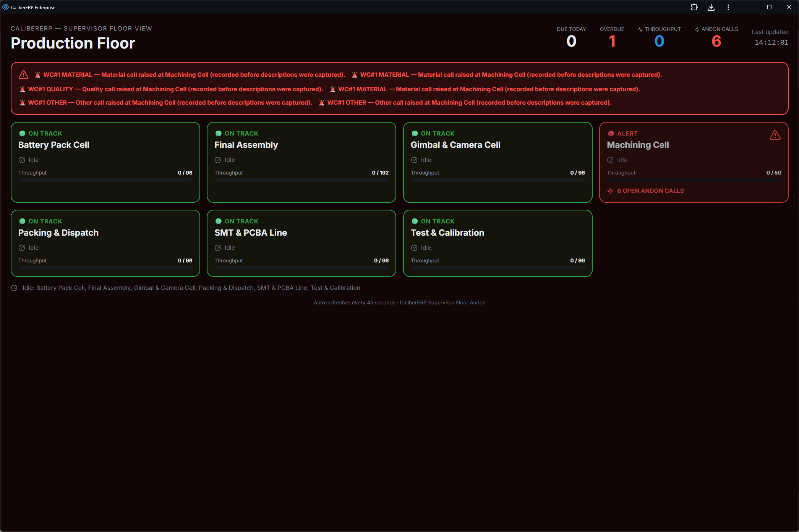The height and width of the screenshot is (532, 799).
Task: Click the extensions puzzle icon in title bar
Action: click(694, 7)
